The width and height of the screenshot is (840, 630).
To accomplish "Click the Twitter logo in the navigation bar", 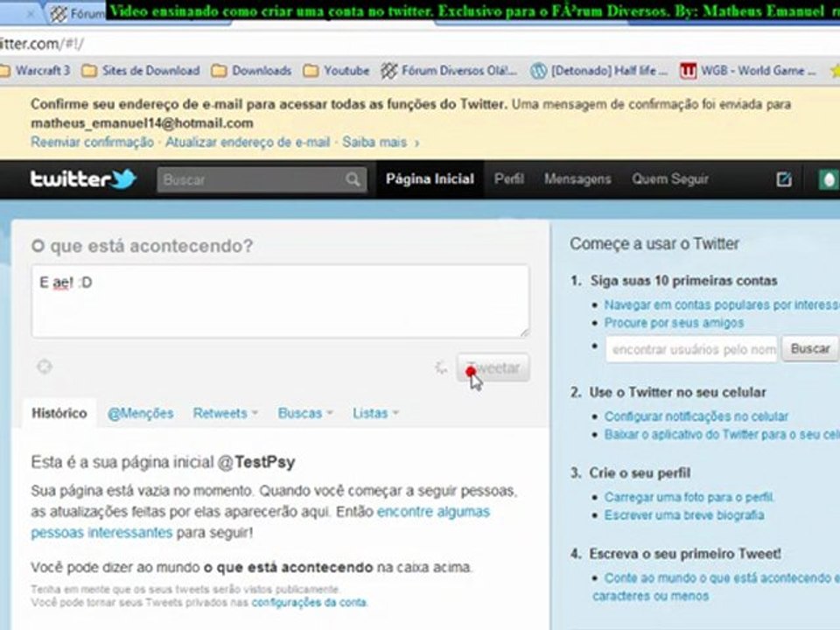I will [83, 178].
